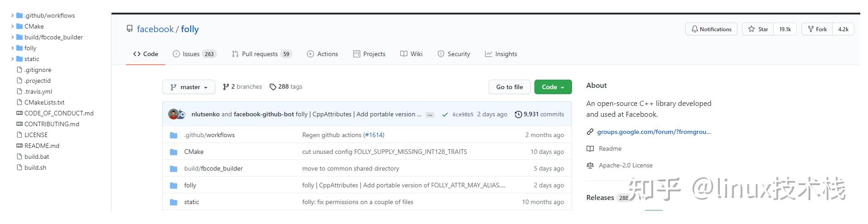Open the Notifications button
The image size is (868, 224).
(711, 29)
